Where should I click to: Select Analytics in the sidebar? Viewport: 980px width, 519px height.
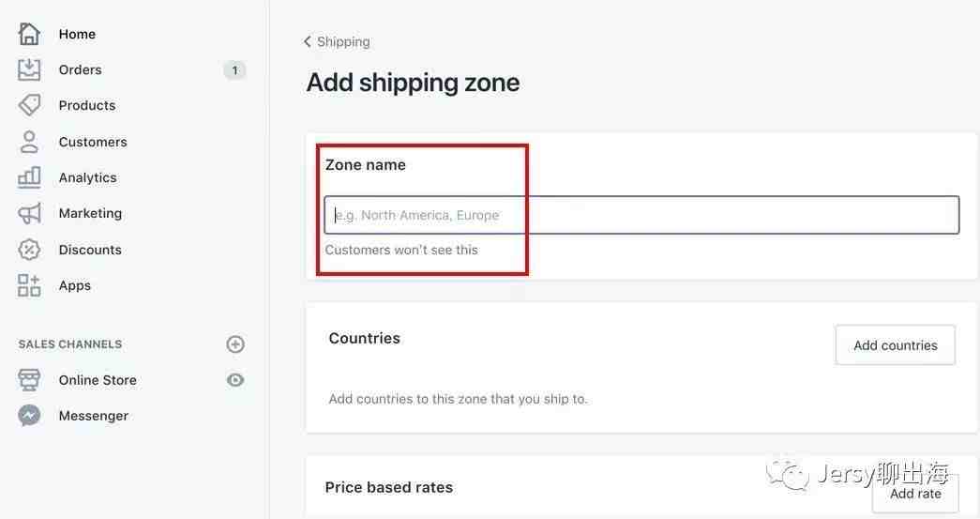click(87, 177)
